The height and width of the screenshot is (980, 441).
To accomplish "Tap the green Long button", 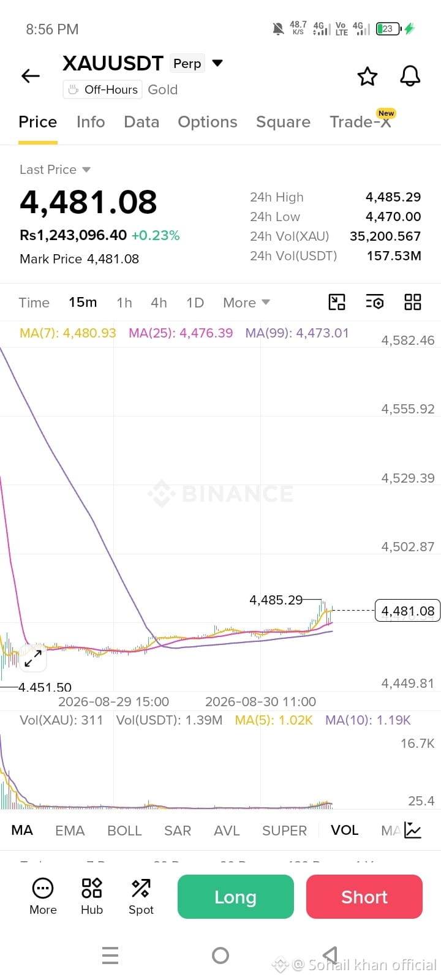I will pos(236,897).
